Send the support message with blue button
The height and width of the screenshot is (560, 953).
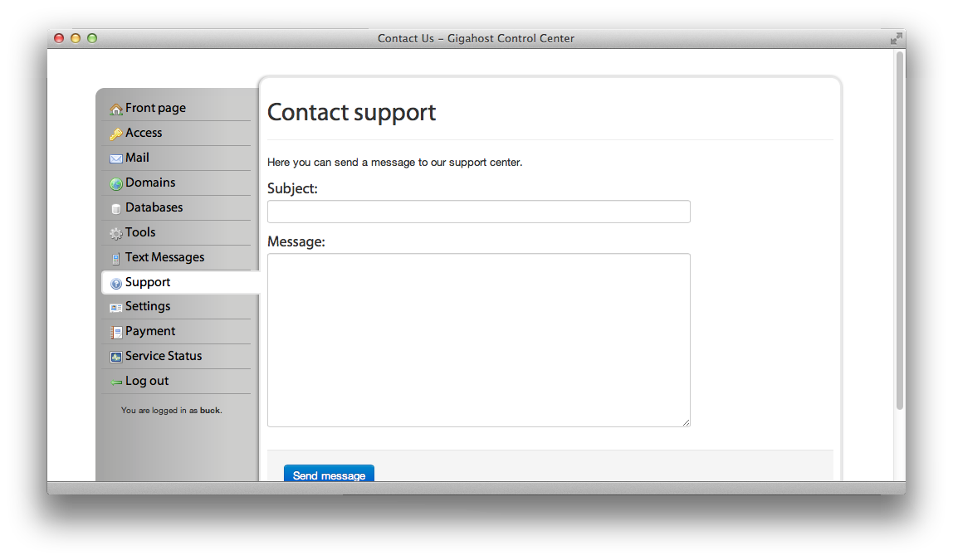[329, 474]
